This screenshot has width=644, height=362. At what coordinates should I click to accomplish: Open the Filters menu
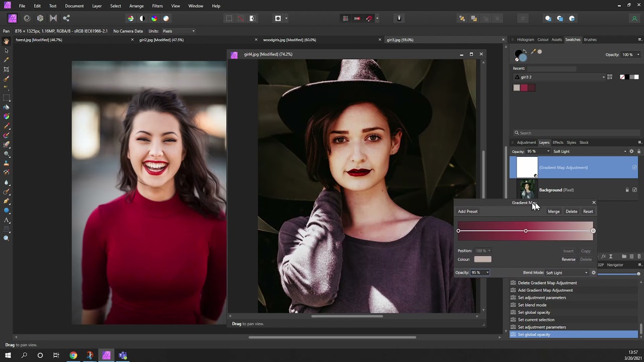point(157,6)
